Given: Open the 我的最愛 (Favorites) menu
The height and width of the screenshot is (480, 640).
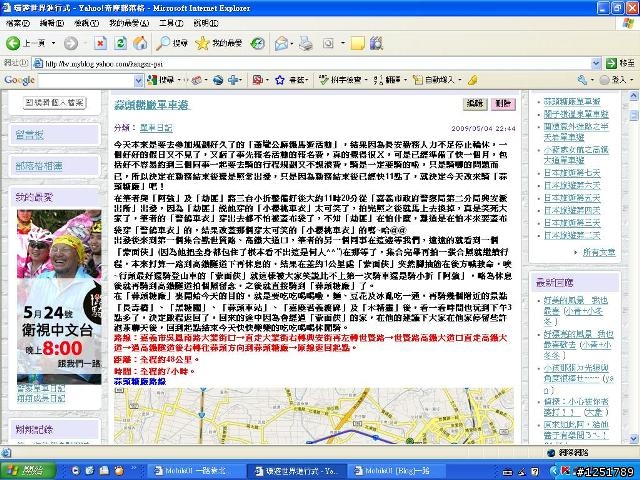Looking at the screenshot, I should coord(129,23).
